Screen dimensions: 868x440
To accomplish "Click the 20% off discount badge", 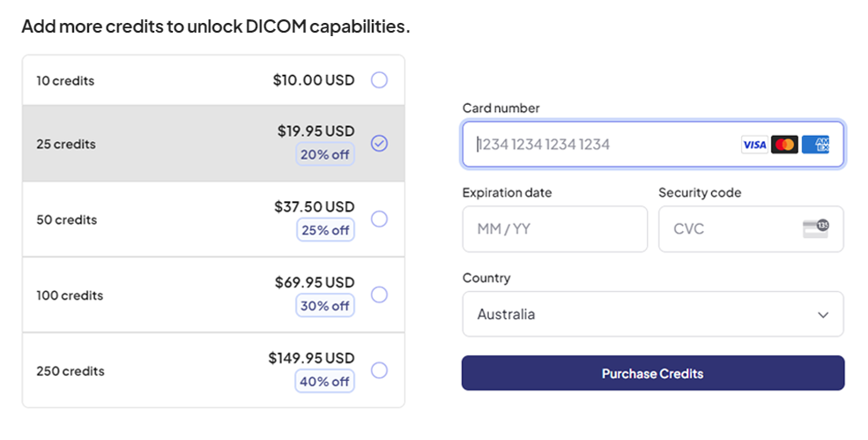I will pos(325,154).
